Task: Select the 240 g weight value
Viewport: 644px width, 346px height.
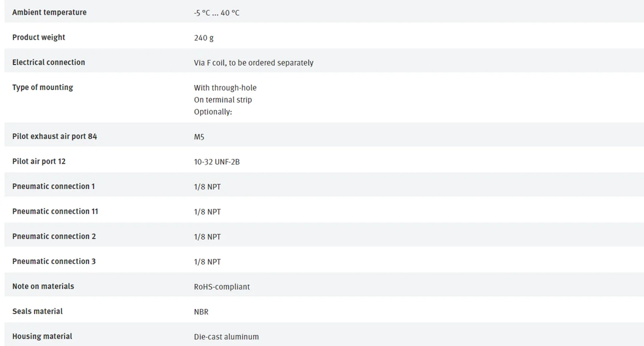Action: click(x=204, y=38)
